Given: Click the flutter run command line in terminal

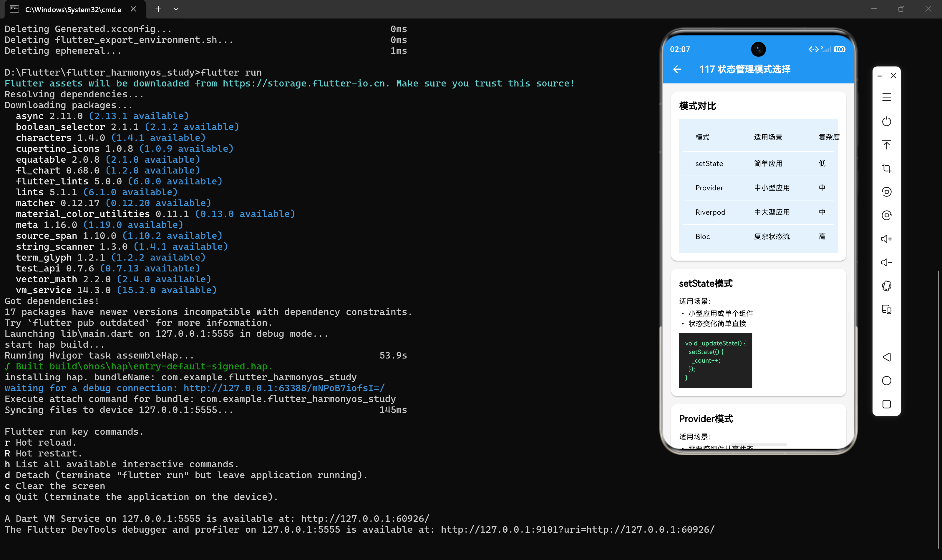Looking at the screenshot, I should [x=133, y=72].
